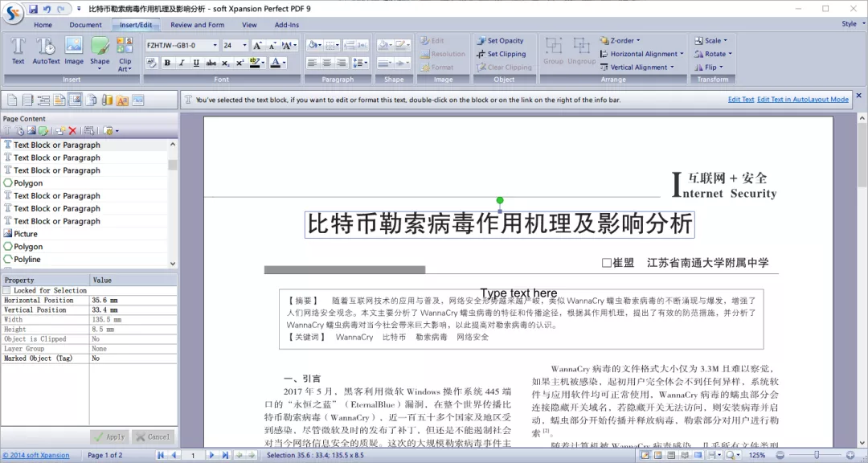
Task: Open the Add-Ins ribbon tab
Action: 287,24
